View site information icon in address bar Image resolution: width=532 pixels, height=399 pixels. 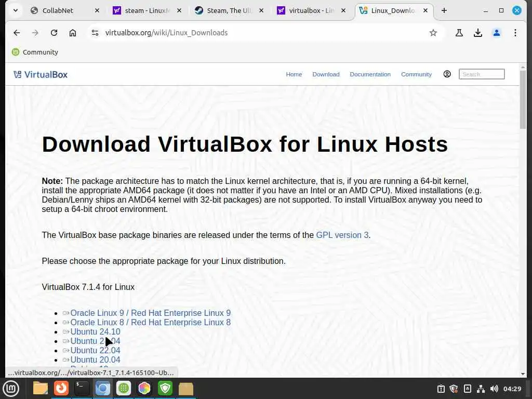click(95, 33)
